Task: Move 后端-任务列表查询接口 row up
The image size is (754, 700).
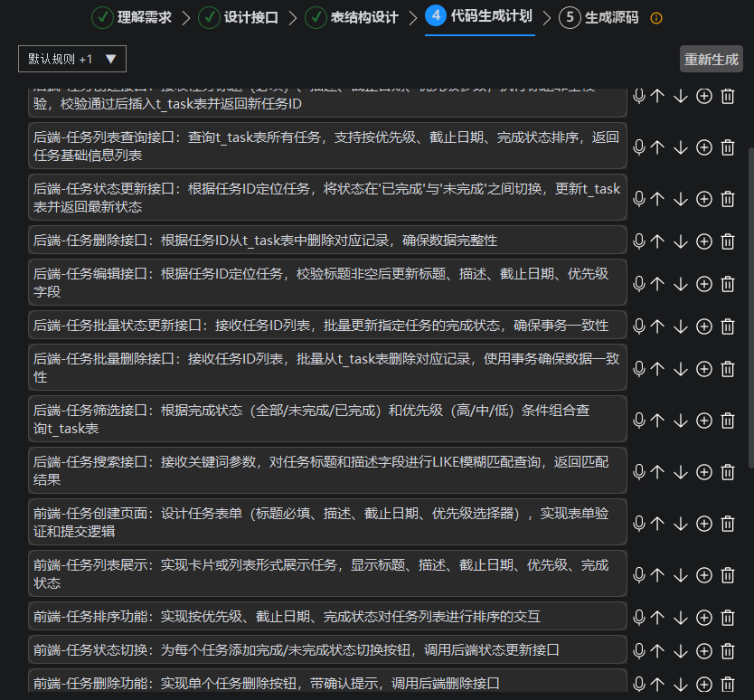Action: (x=658, y=147)
